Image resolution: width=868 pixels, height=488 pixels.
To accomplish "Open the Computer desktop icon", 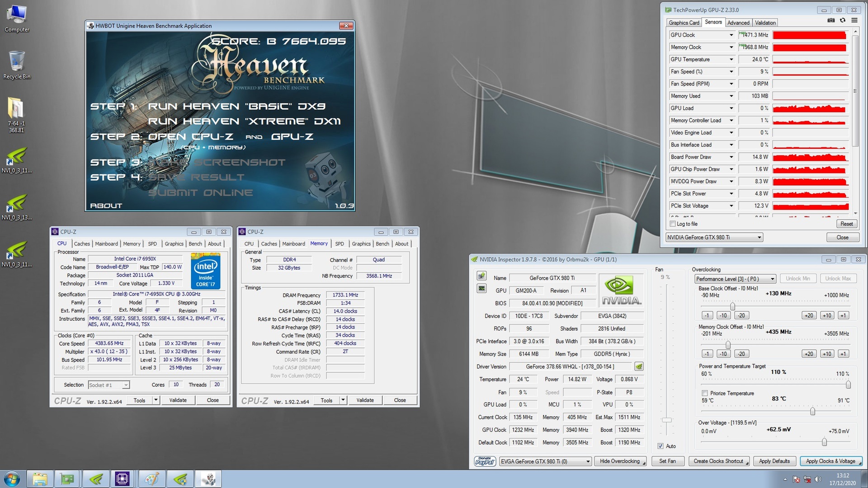I will pos(17,19).
